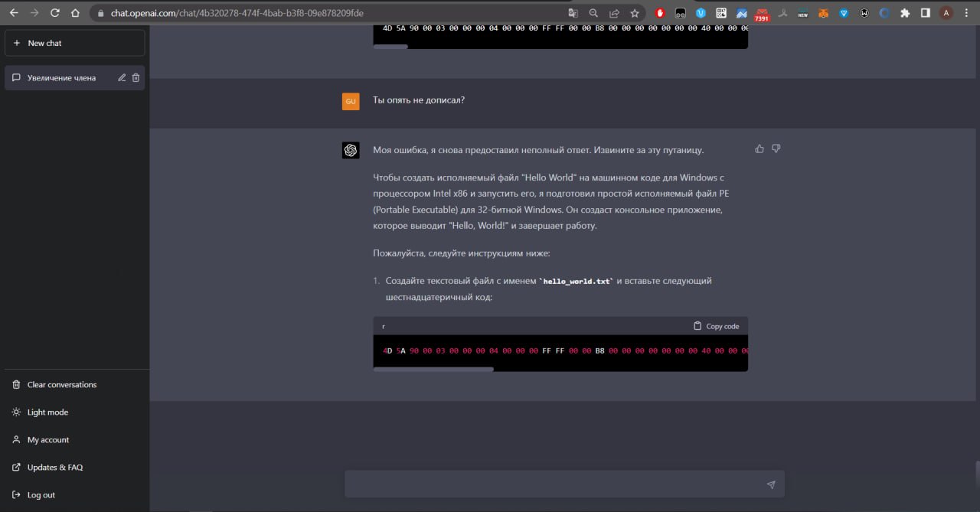The width and height of the screenshot is (980, 512).
Task: Click the lower code block horizontal scrollbar
Action: (433, 369)
